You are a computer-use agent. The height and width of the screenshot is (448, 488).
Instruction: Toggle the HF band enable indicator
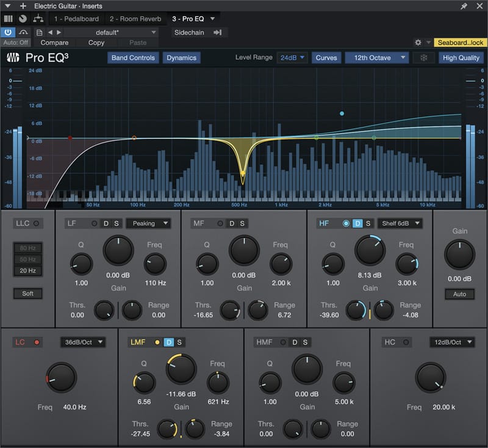[346, 223]
